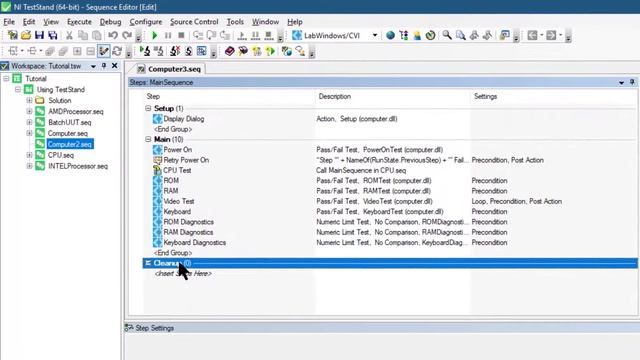This screenshot has width=640, height=360.
Task: Click the Step Out debug icon
Action: click(x=225, y=36)
